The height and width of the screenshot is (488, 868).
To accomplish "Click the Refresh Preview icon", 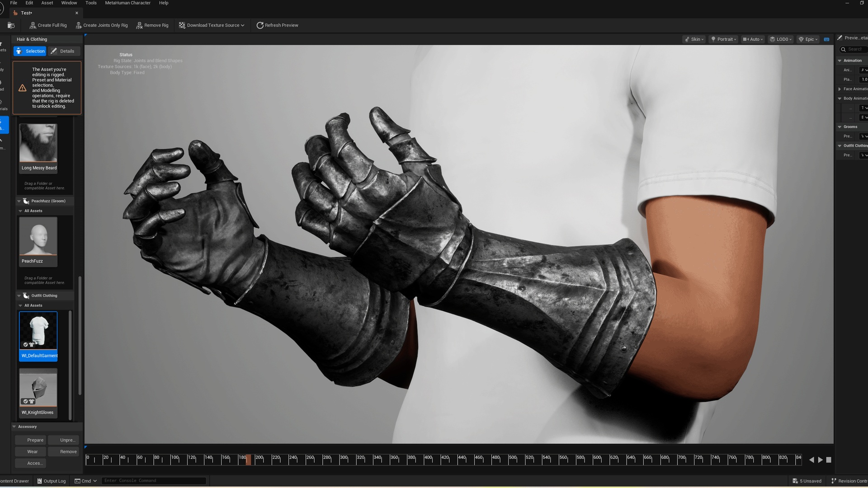I will 260,25.
